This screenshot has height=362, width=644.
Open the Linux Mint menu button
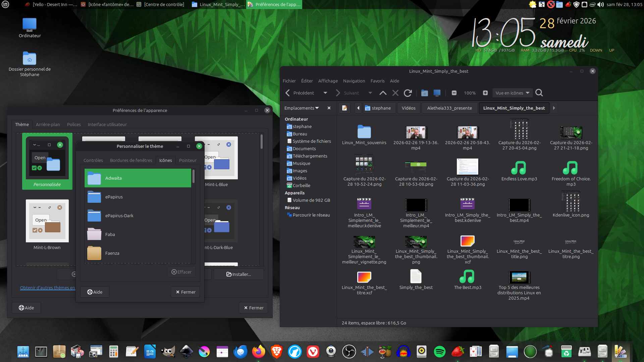[5, 4]
